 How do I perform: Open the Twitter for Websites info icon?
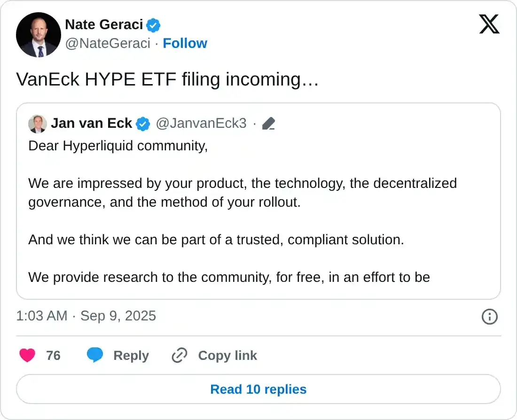click(x=489, y=317)
